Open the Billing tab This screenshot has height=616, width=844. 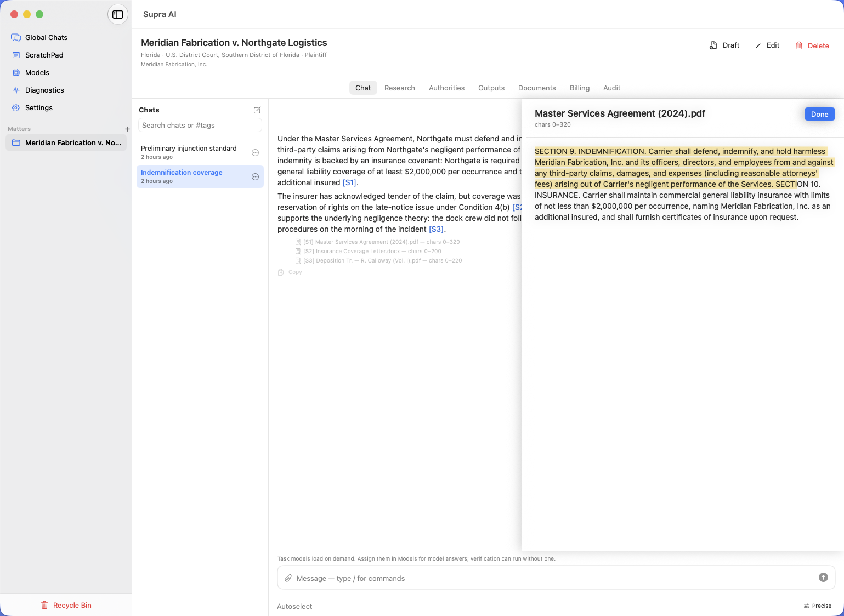click(x=580, y=88)
